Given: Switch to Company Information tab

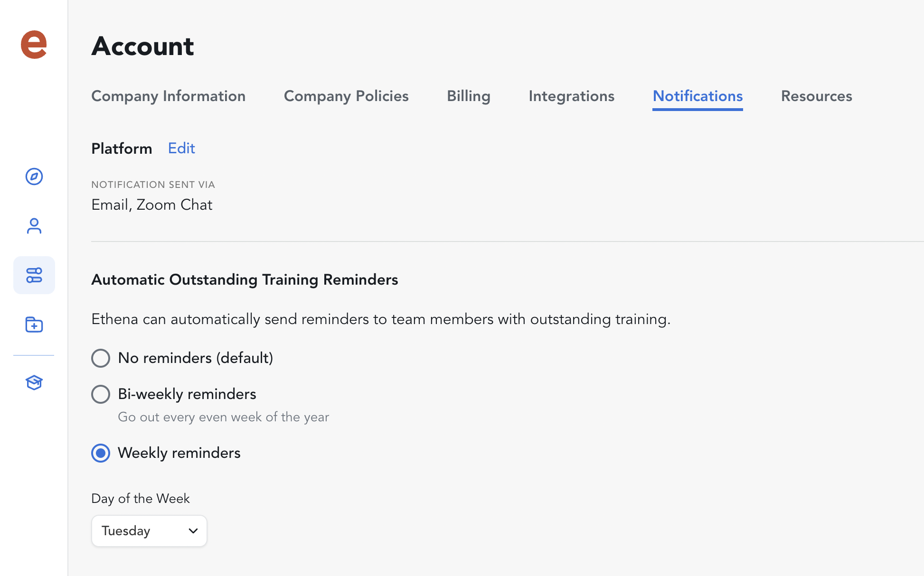Looking at the screenshot, I should [168, 96].
